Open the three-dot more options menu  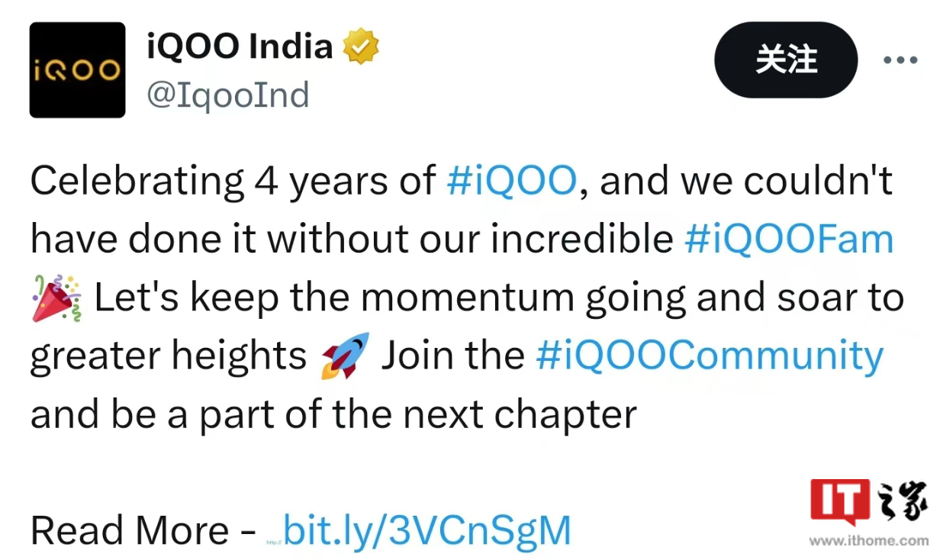[x=900, y=60]
